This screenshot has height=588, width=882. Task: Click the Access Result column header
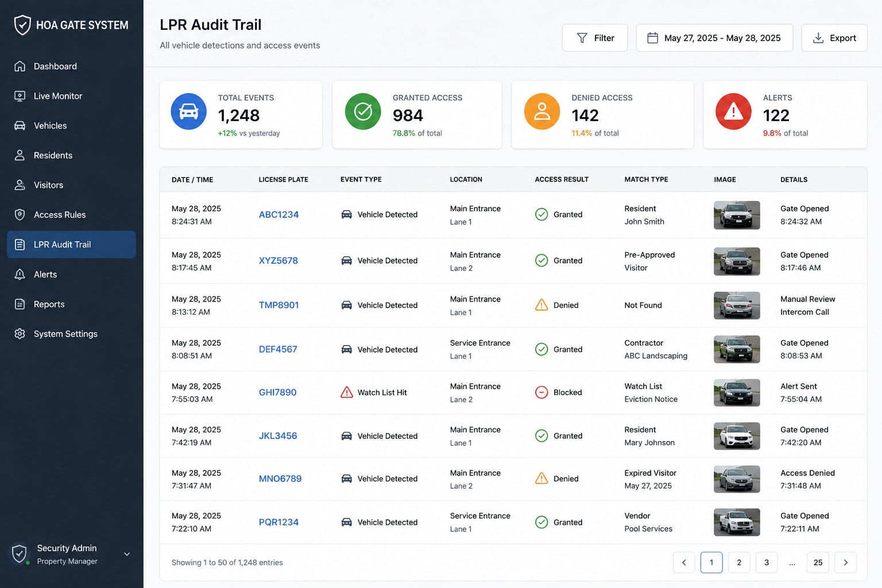click(562, 180)
